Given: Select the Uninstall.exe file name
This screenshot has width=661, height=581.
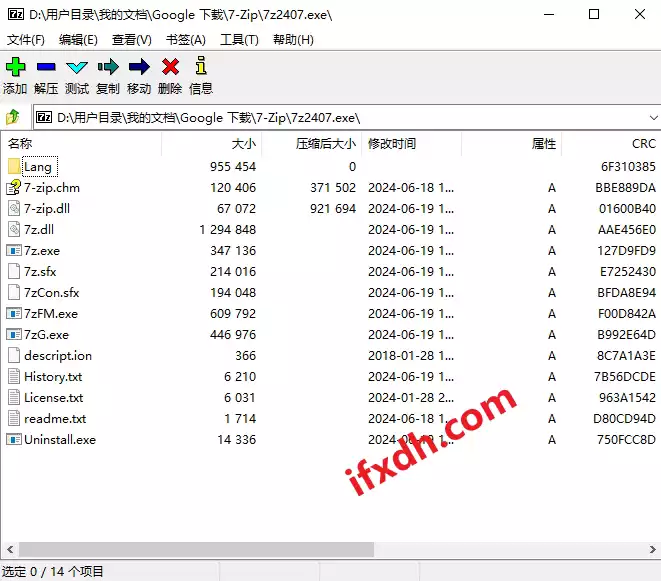Looking at the screenshot, I should pyautogui.click(x=60, y=440).
